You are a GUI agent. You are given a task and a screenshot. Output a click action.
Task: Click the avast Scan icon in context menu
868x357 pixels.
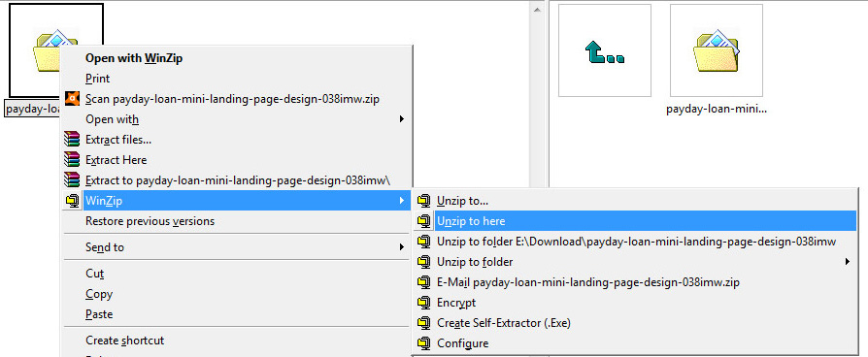[72, 99]
